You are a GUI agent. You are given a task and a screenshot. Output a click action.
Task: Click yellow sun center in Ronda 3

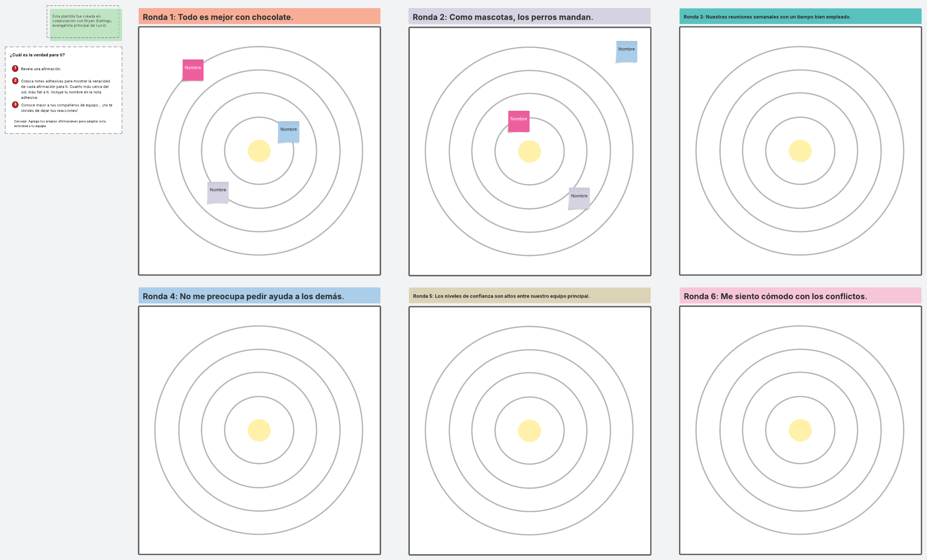tap(800, 151)
